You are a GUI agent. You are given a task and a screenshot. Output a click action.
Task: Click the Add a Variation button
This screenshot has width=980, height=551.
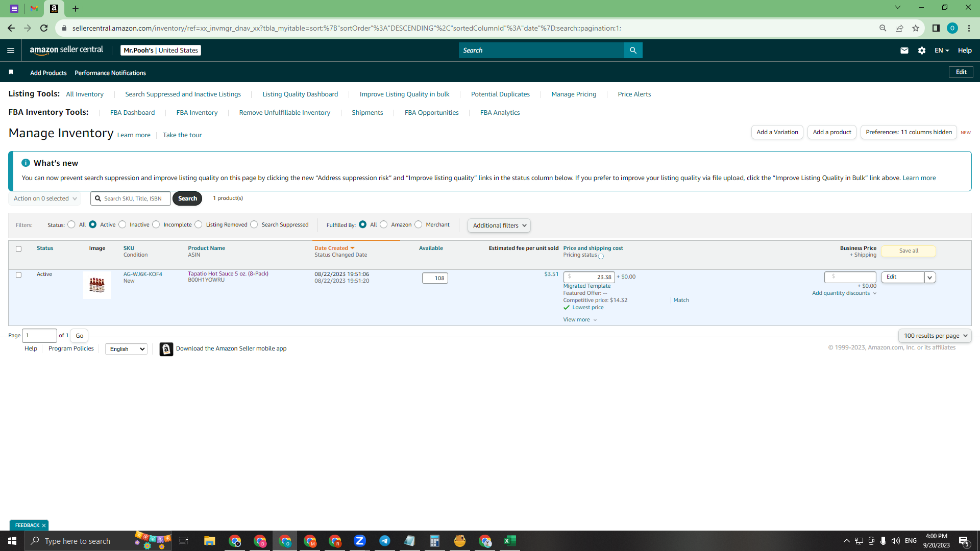pos(777,132)
